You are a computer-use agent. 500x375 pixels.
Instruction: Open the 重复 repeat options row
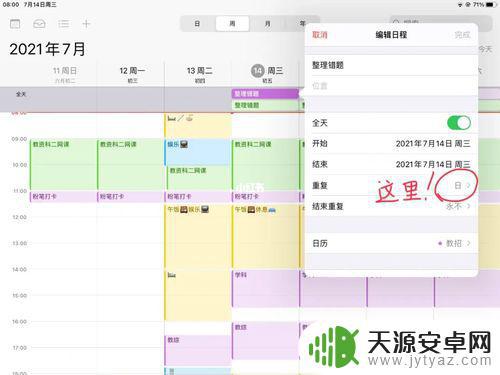click(x=391, y=185)
